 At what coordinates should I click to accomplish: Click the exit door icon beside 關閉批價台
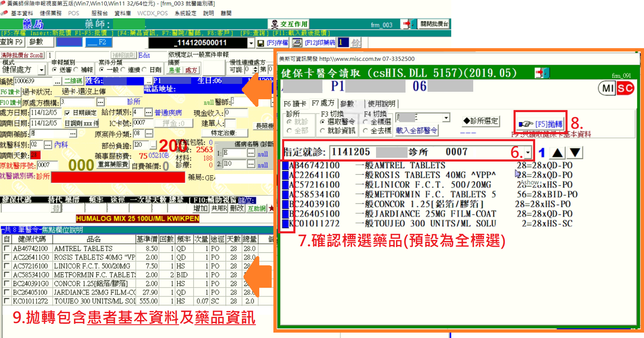point(408,24)
